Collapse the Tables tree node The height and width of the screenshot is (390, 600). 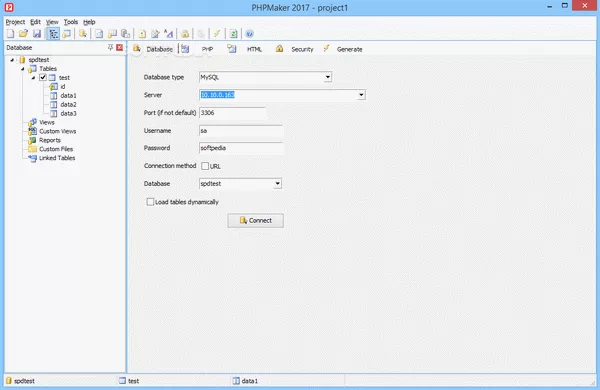pyautogui.click(x=23, y=69)
